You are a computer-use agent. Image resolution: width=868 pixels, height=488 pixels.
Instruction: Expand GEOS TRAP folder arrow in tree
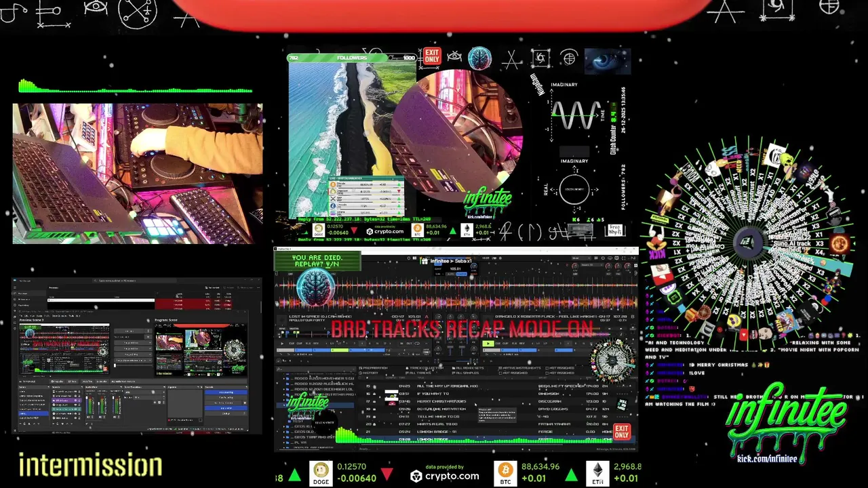point(284,437)
